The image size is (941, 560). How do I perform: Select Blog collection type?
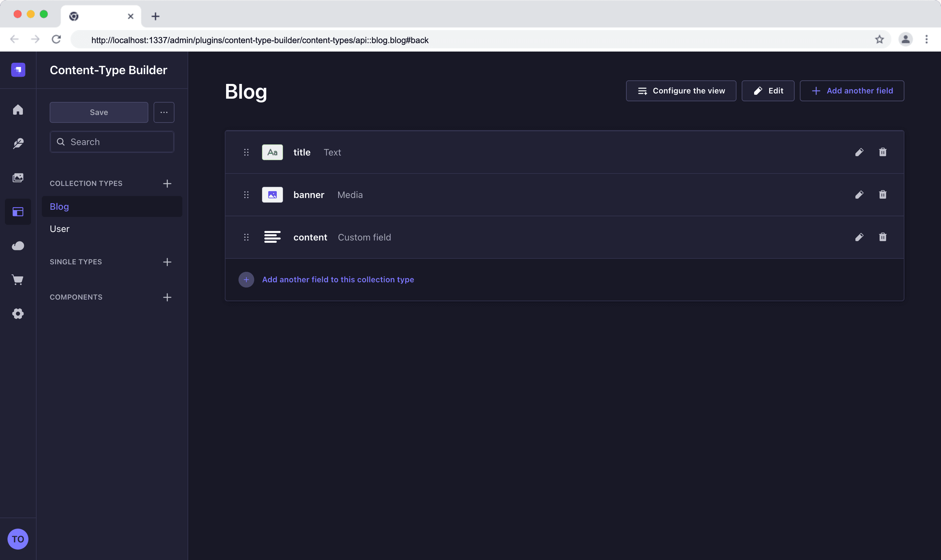pos(112,206)
